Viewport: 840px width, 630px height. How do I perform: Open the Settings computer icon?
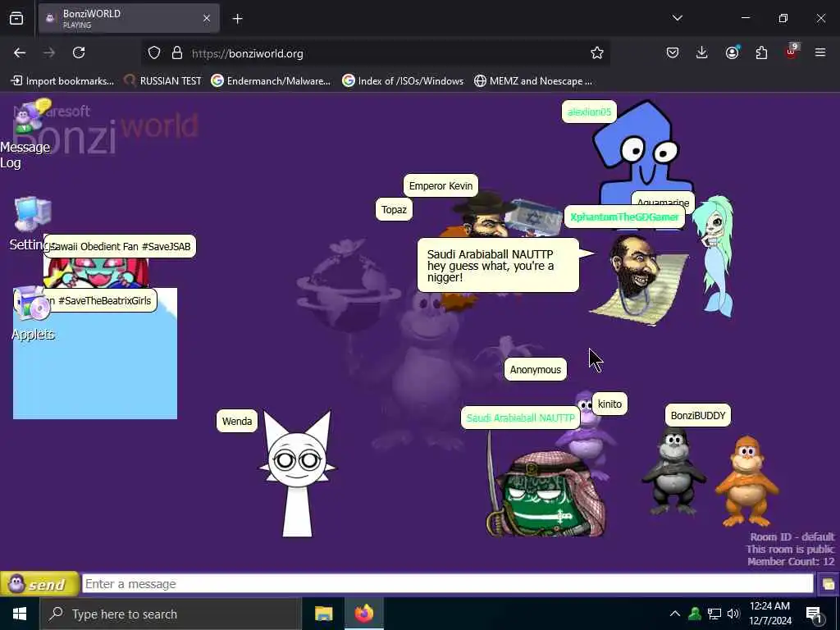pos(33,214)
